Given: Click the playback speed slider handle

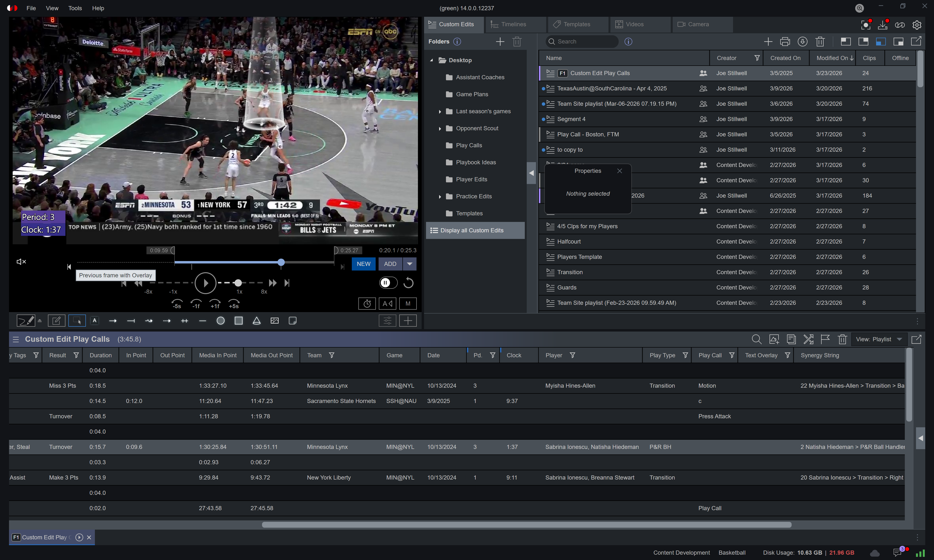Looking at the screenshot, I should click(x=237, y=283).
